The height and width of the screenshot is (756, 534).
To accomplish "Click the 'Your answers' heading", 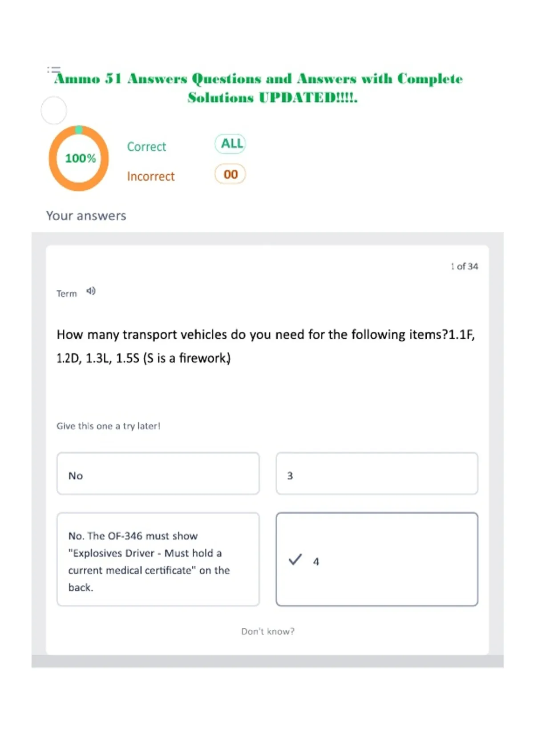I will pos(86,216).
